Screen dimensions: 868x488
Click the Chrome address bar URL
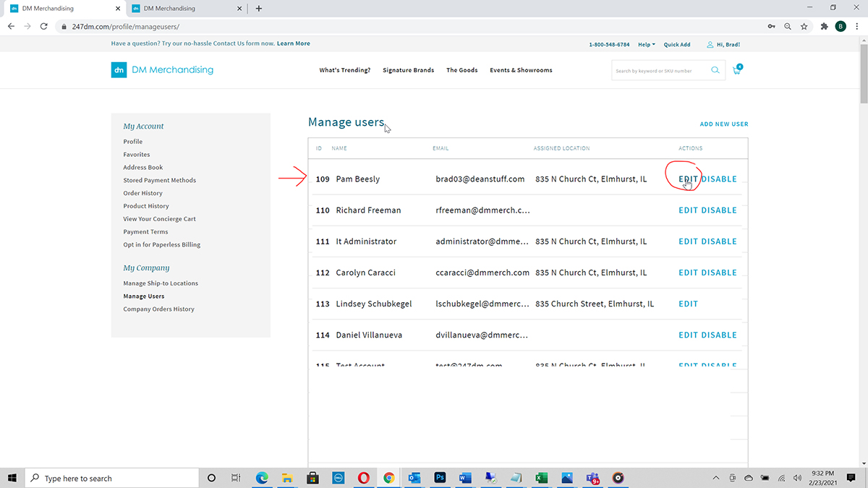click(126, 27)
